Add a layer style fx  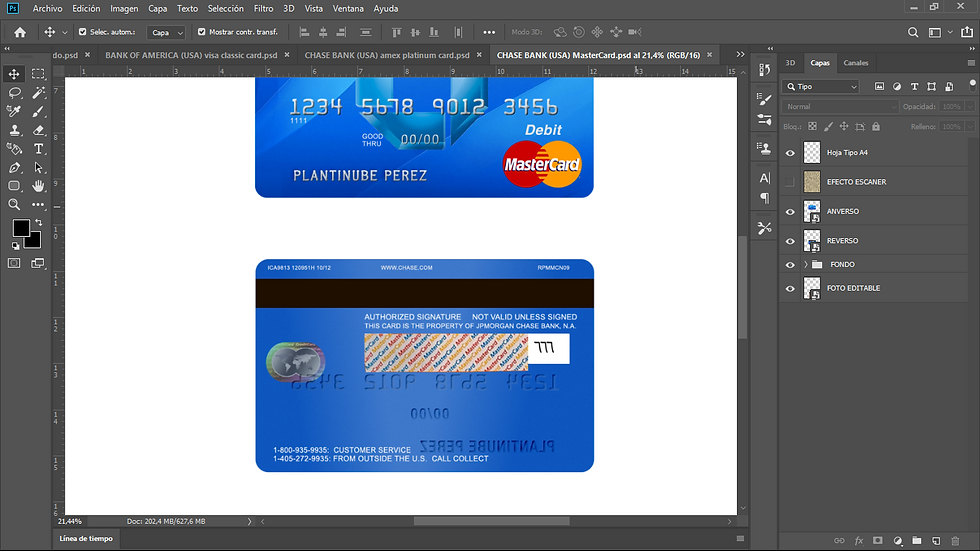click(859, 540)
